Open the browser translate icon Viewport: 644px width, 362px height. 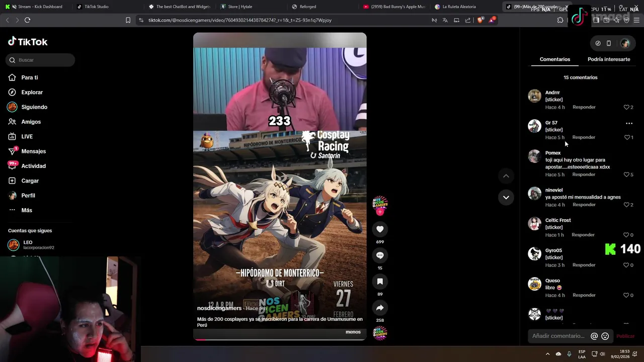(445, 20)
